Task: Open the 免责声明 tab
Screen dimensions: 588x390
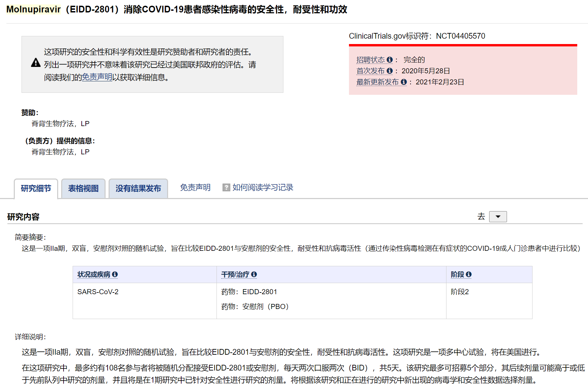Action: click(x=195, y=188)
